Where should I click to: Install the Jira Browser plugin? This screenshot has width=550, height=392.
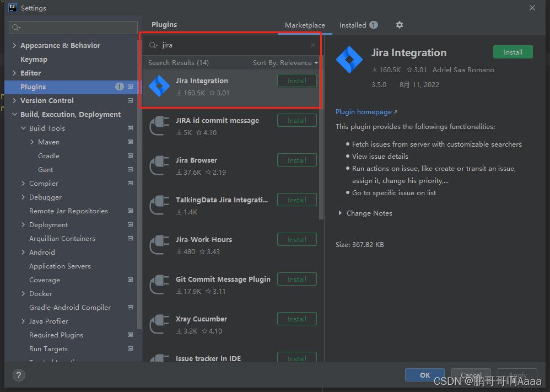pos(296,160)
